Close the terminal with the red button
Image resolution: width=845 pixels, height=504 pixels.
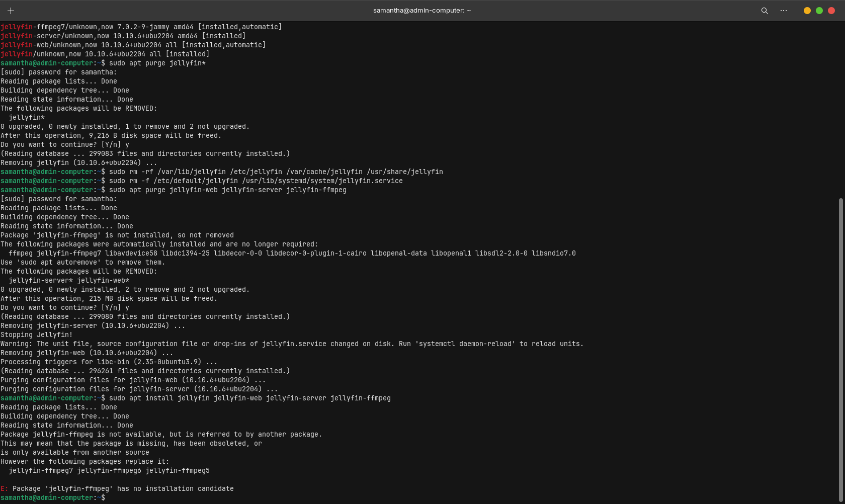[x=831, y=11]
